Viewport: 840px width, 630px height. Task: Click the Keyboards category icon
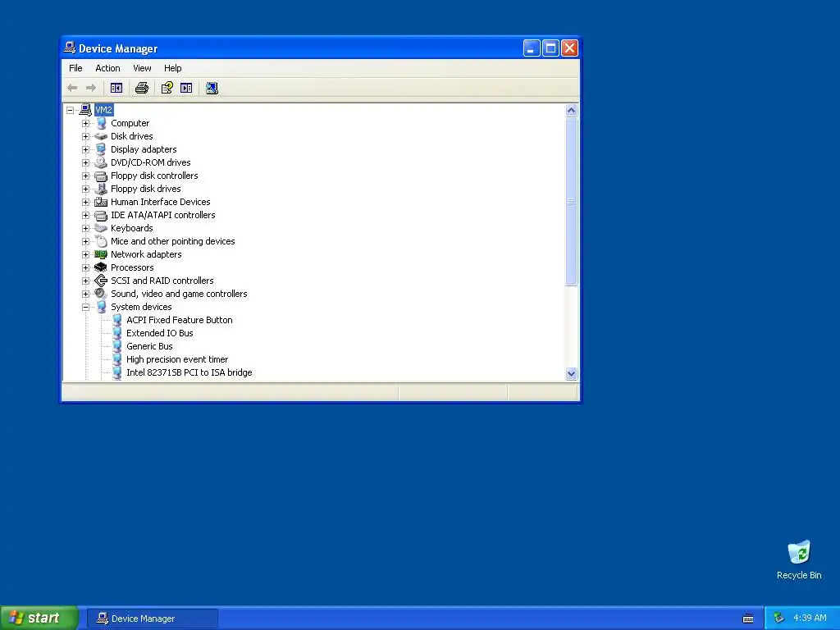point(101,228)
